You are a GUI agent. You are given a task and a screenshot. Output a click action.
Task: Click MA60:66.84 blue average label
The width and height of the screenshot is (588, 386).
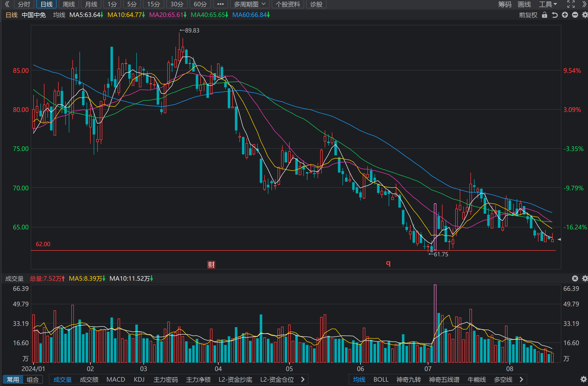click(x=251, y=15)
